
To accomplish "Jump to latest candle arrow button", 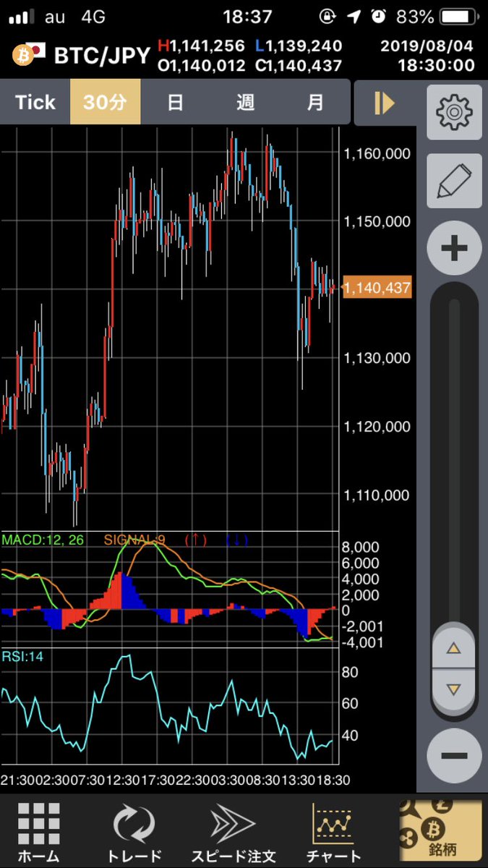I will (x=384, y=103).
